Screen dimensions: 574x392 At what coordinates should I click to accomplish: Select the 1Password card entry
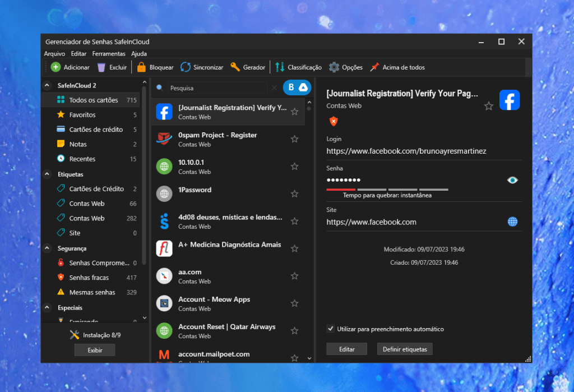(x=228, y=194)
